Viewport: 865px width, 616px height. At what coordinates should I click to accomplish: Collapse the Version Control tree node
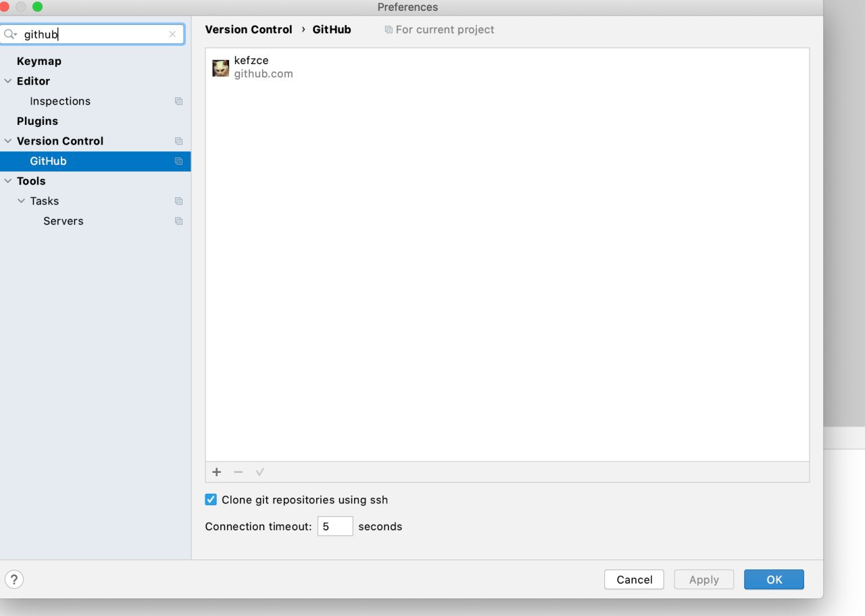coord(8,141)
